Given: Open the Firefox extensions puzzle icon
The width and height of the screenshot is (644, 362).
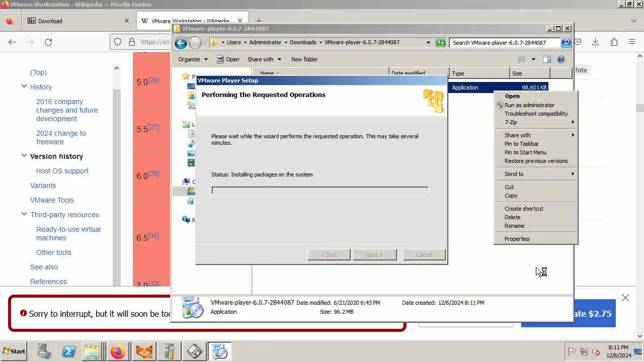Looking at the screenshot, I should 614,42.
